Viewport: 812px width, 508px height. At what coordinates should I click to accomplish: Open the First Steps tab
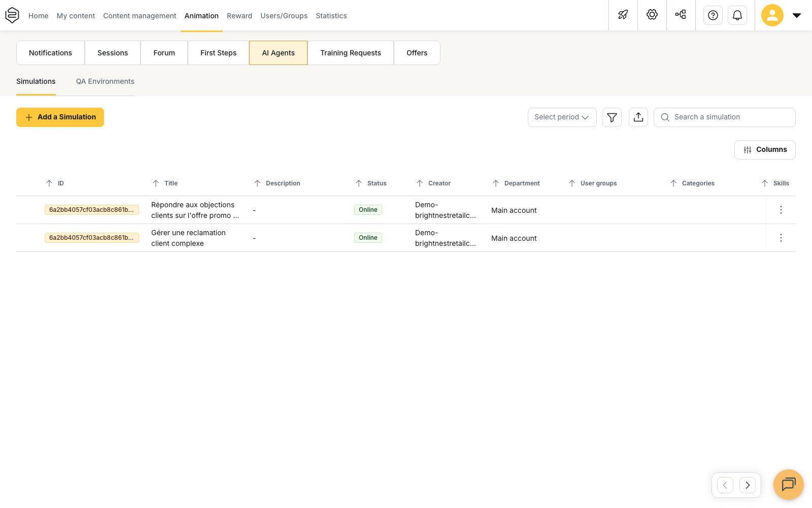[218, 53]
